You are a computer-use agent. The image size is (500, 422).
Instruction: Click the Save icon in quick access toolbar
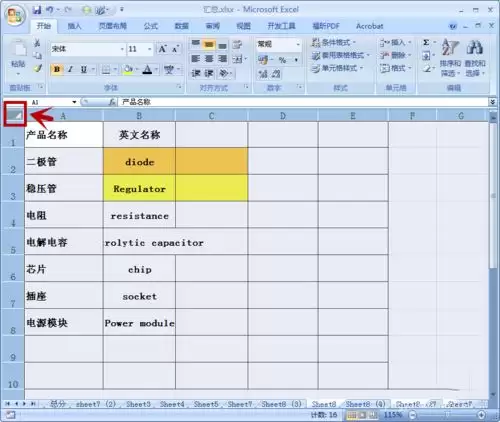pyautogui.click(x=37, y=10)
